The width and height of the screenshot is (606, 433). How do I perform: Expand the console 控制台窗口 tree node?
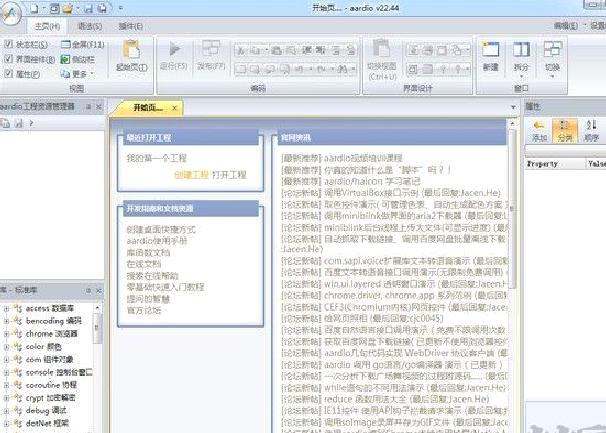[x=6, y=372]
